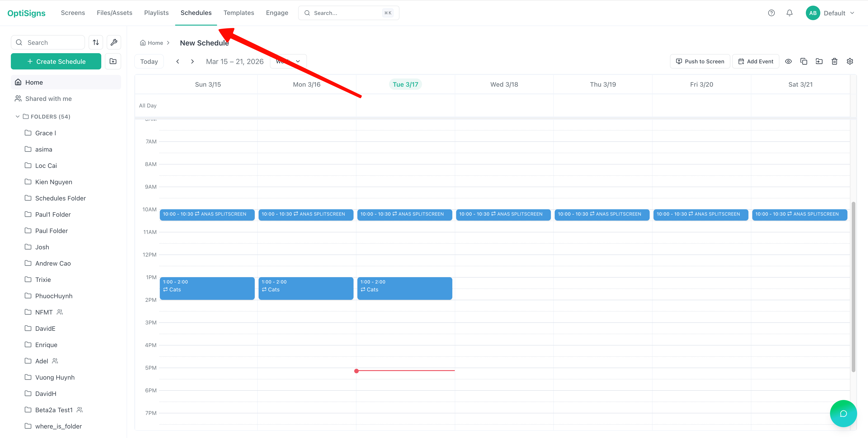Open the sort options icon in sidebar
Viewport: 868px width, 438px height.
click(x=96, y=42)
